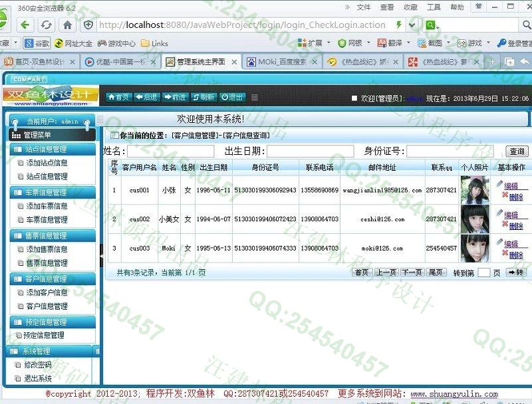Click 编辑 link for customer cus003

point(511,244)
